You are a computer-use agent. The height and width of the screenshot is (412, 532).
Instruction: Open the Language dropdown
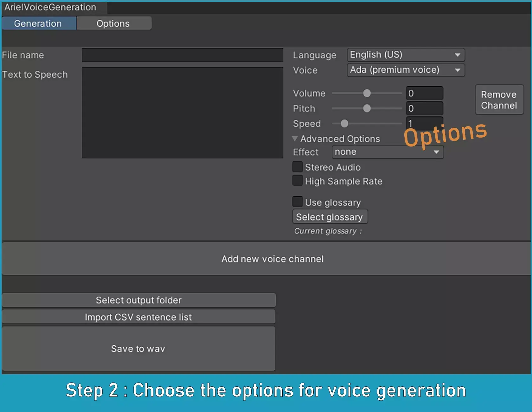pos(405,55)
